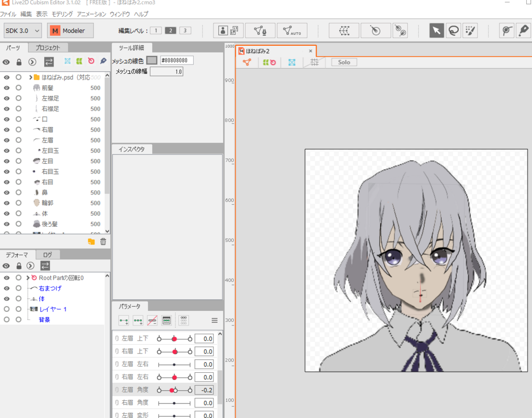Toggle the grid display icon in canvas toolbar
The image size is (532, 418).
(314, 62)
